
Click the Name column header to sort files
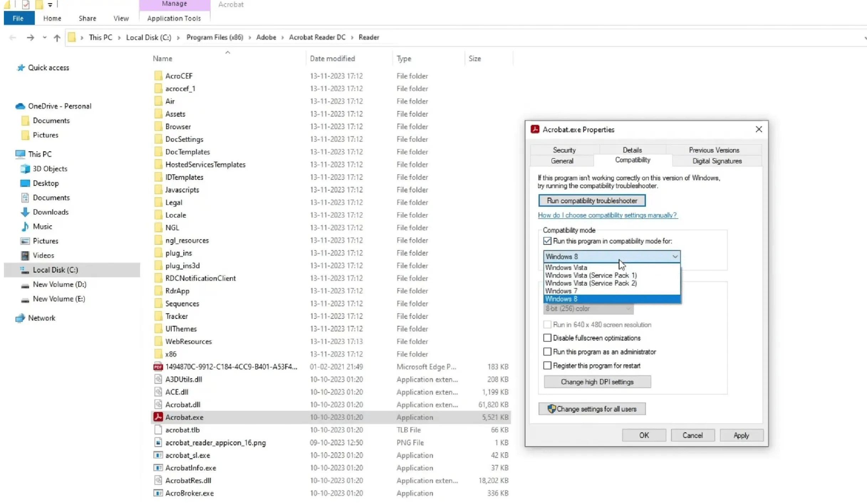point(162,58)
